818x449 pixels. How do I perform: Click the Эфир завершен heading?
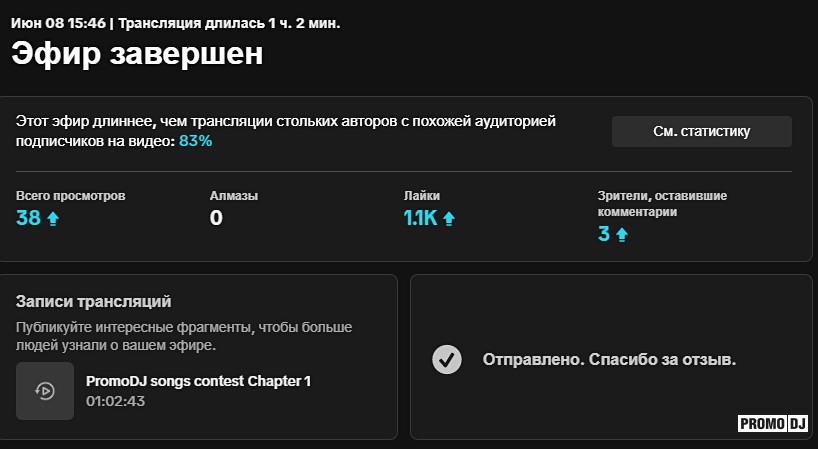pos(137,54)
